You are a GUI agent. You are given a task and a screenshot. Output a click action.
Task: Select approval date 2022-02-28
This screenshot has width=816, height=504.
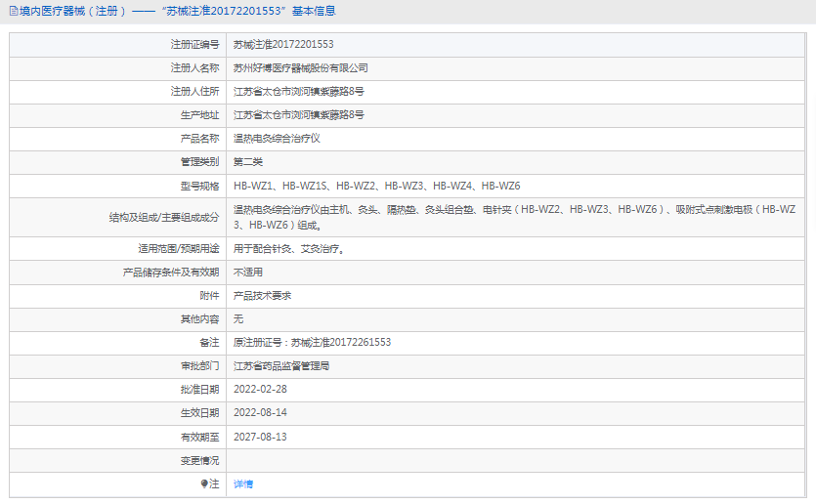click(260, 390)
